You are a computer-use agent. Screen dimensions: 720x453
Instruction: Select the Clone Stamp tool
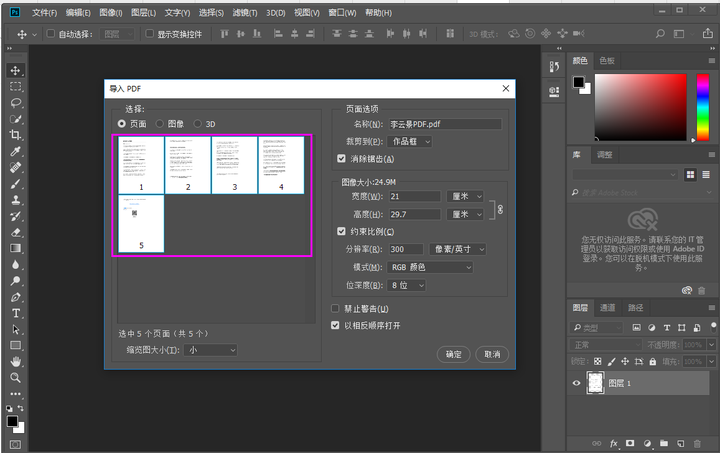(15, 200)
